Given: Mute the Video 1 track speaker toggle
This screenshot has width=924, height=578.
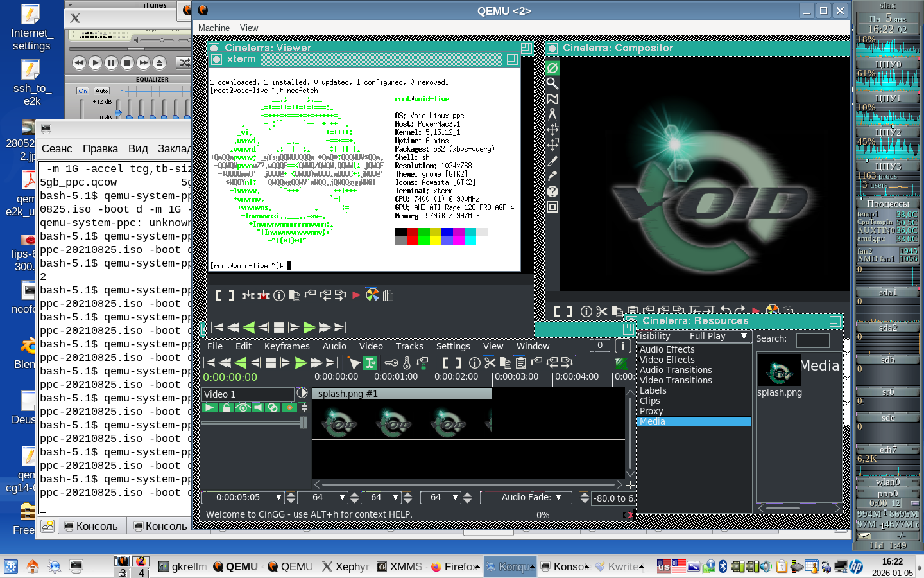Looking at the screenshot, I should [x=257, y=408].
